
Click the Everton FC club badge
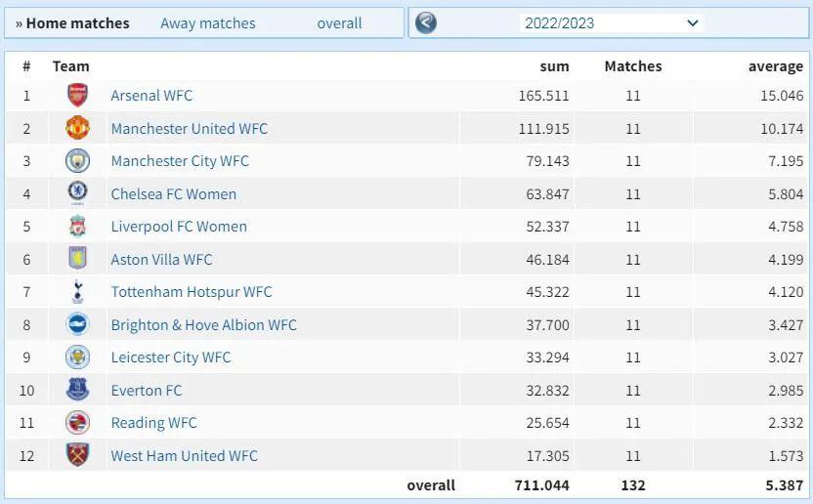(x=77, y=390)
